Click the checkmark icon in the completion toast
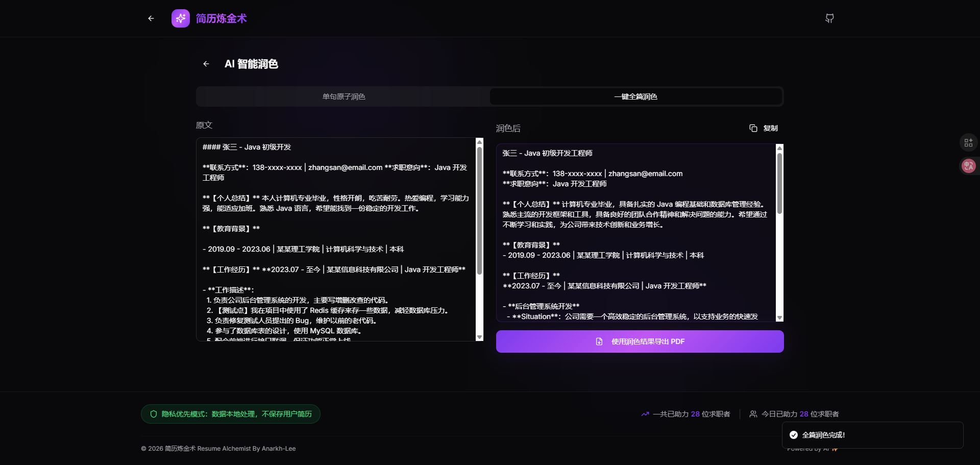Image resolution: width=980 pixels, height=465 pixels. click(x=793, y=434)
